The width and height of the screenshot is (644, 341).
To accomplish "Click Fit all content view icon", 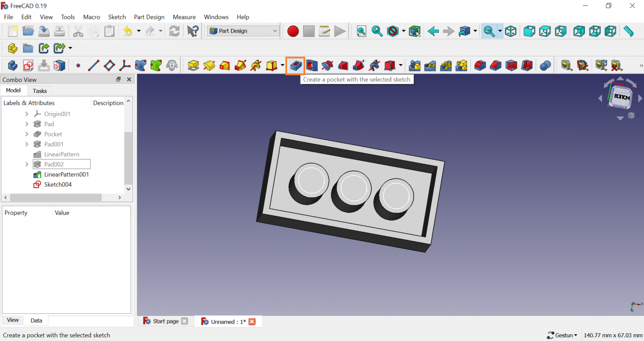I will point(361,31).
